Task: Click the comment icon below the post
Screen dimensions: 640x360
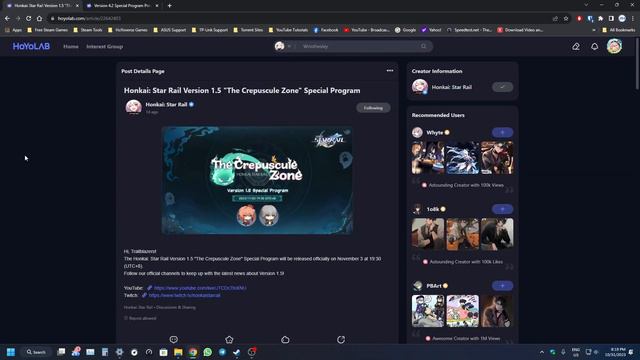Action: pos(173,339)
